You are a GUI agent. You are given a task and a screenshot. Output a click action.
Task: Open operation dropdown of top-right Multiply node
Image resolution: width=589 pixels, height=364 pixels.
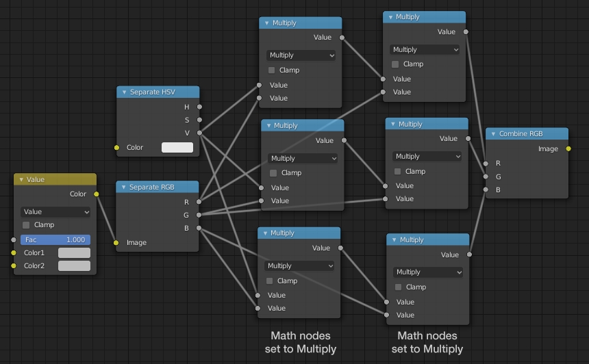click(425, 49)
